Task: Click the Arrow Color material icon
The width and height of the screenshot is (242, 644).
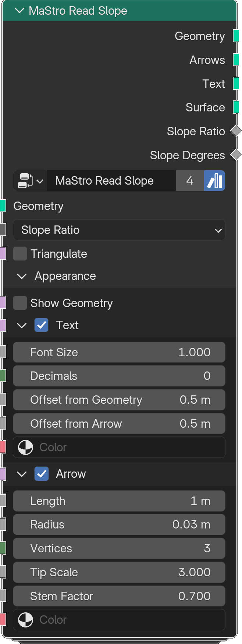Action: 26,620
